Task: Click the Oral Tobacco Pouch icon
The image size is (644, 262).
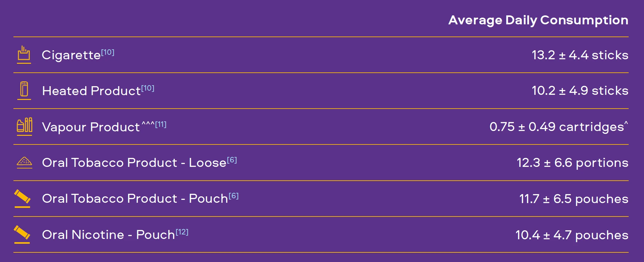Action: point(22,199)
